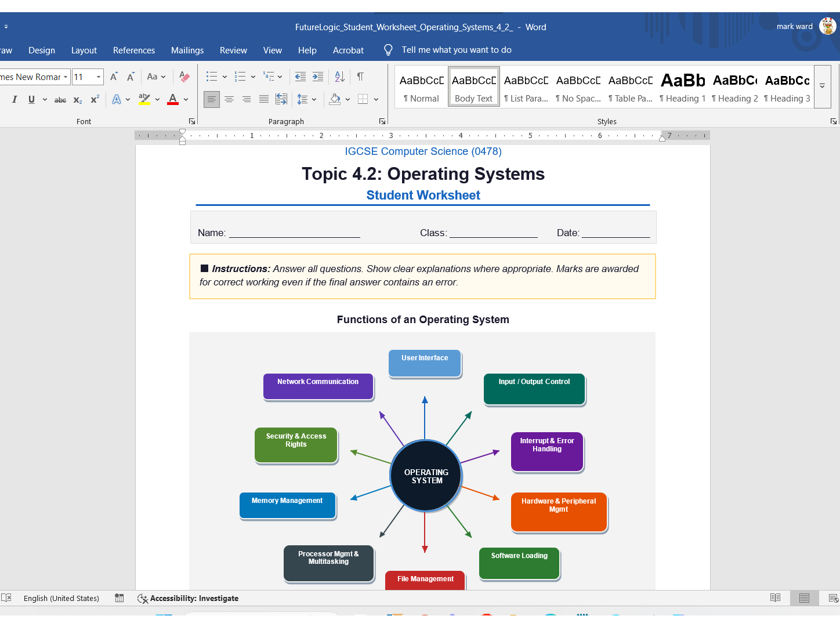Image resolution: width=840 pixels, height=630 pixels.
Task: Click the Justify alignment icon
Action: (264, 99)
